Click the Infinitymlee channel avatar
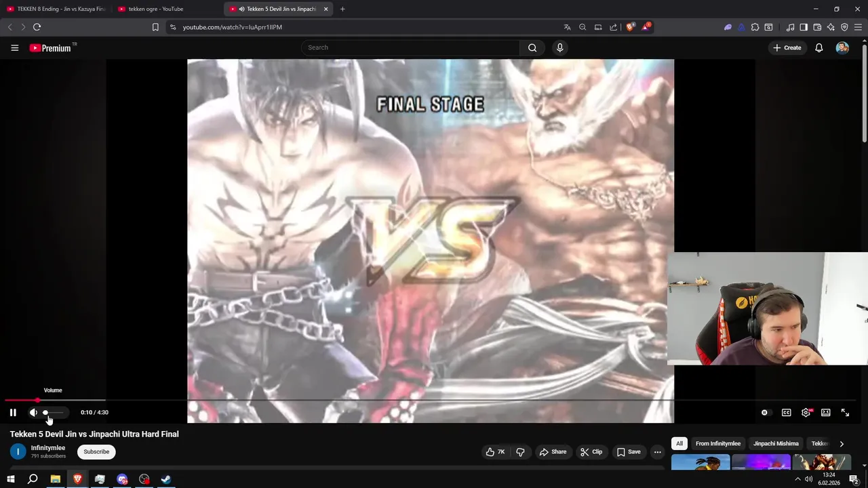Screen dimensions: 868x488 click(18, 451)
